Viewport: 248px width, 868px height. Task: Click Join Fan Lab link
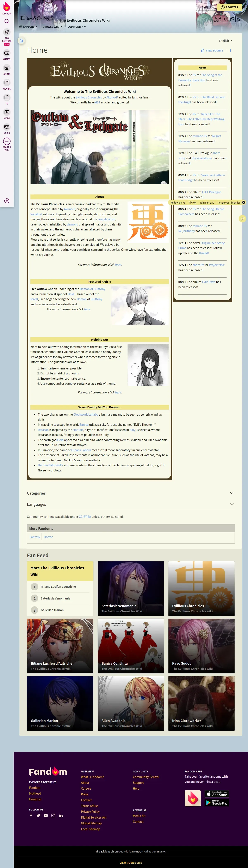point(207,203)
